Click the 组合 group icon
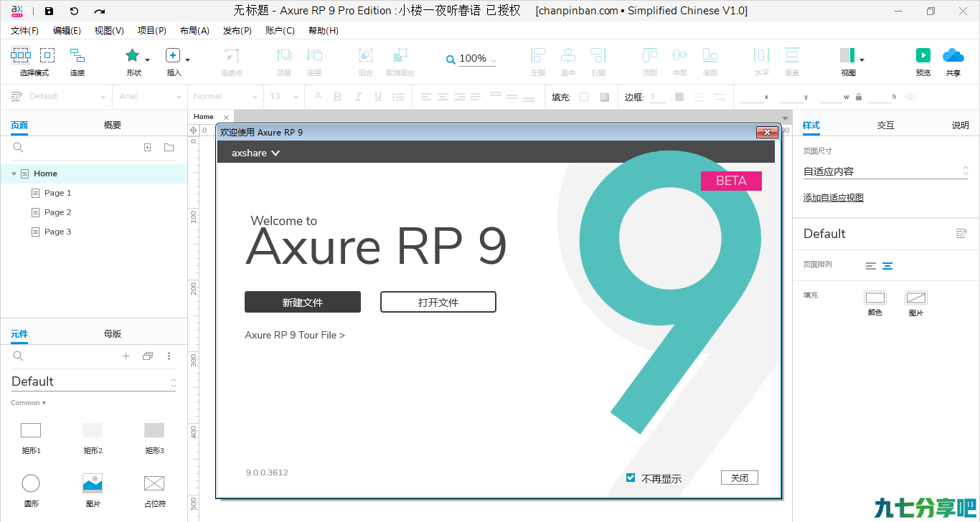Image resolution: width=980 pixels, height=522 pixels. [366, 55]
